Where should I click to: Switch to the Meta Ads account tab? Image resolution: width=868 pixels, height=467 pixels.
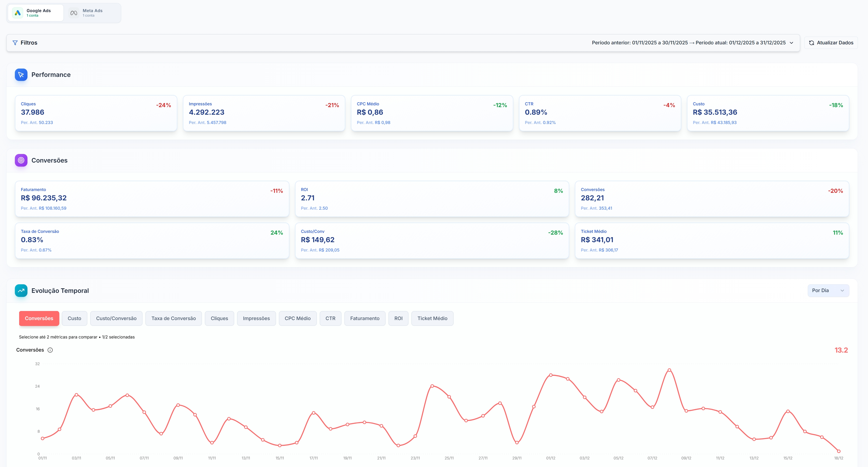92,13
